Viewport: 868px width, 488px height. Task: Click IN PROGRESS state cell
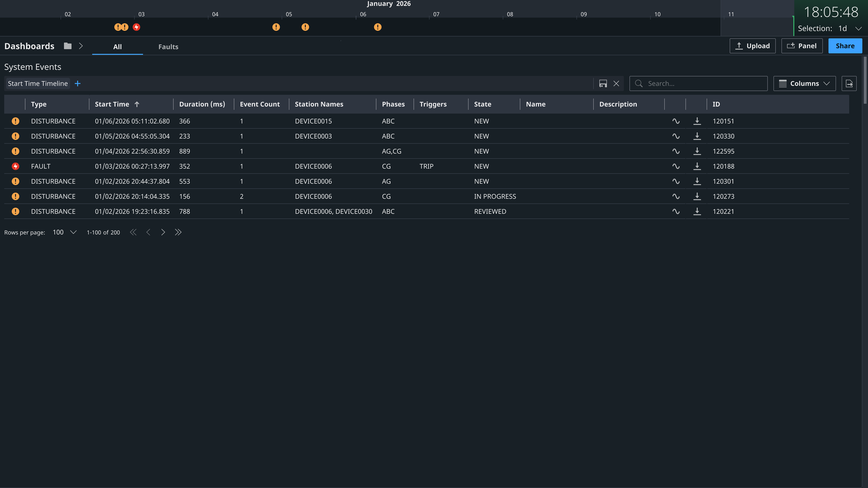coord(495,196)
